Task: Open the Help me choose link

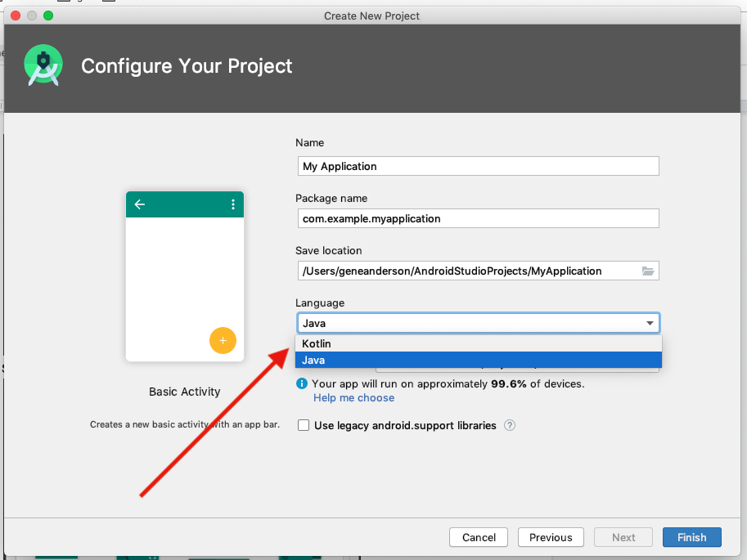Action: click(353, 398)
